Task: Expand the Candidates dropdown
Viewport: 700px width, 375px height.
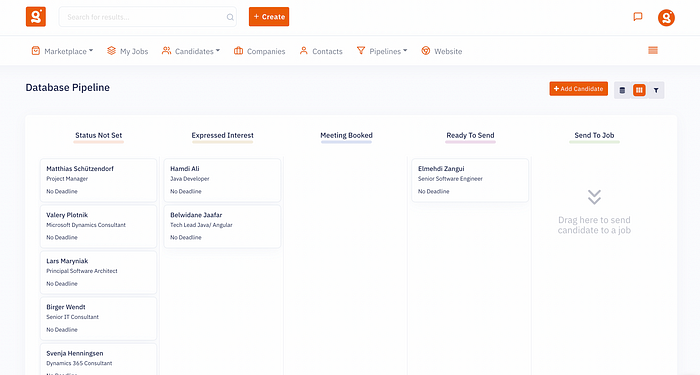Action: (x=218, y=50)
